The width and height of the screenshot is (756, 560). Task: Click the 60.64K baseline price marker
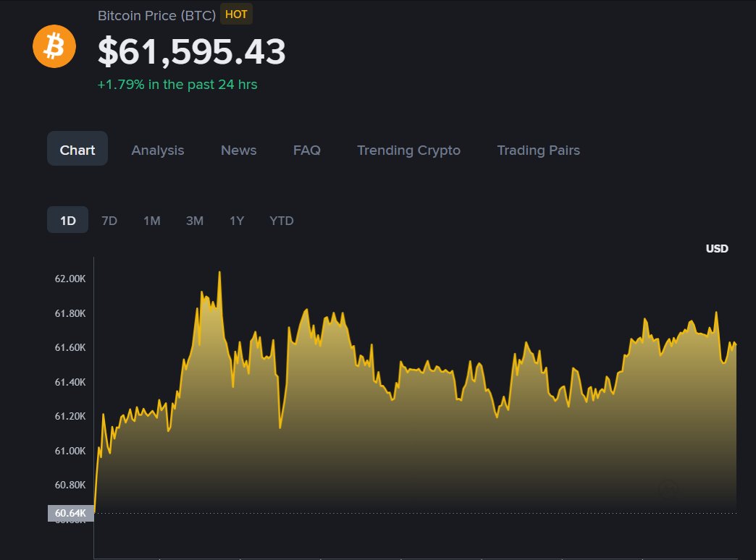point(70,513)
